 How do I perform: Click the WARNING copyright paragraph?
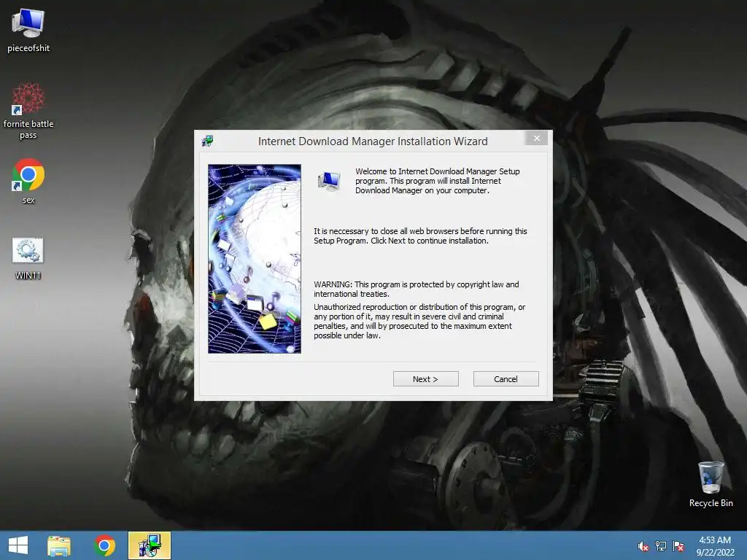417,289
